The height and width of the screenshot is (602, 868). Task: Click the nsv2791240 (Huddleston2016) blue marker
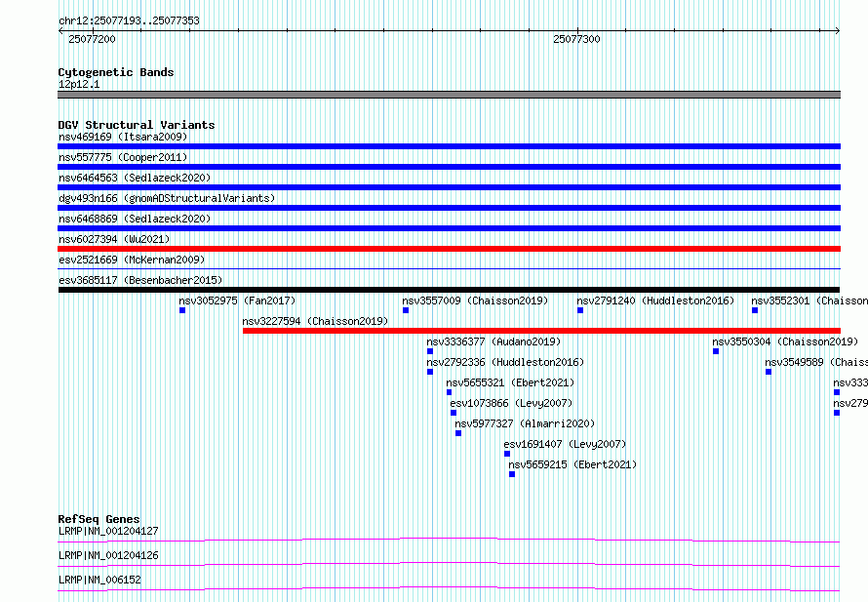click(580, 310)
